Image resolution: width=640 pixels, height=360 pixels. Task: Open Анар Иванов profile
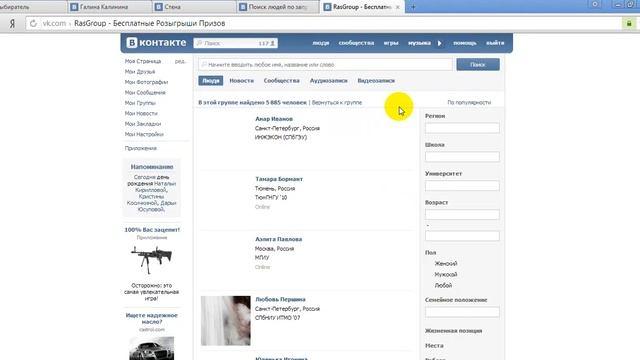click(x=274, y=119)
